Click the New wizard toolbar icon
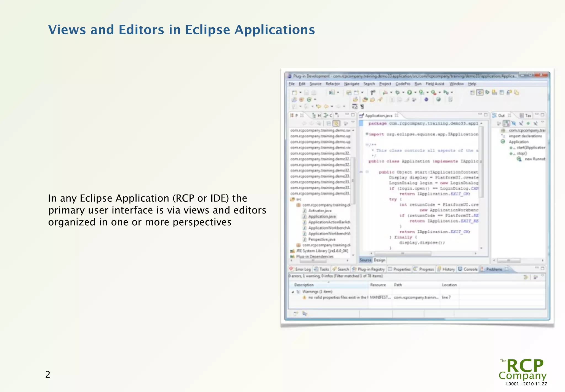The height and width of the screenshot is (392, 565). (x=295, y=93)
